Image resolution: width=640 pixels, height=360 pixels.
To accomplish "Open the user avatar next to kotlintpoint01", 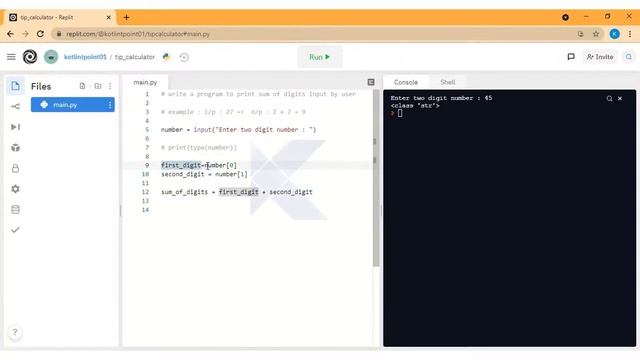I will [51, 57].
